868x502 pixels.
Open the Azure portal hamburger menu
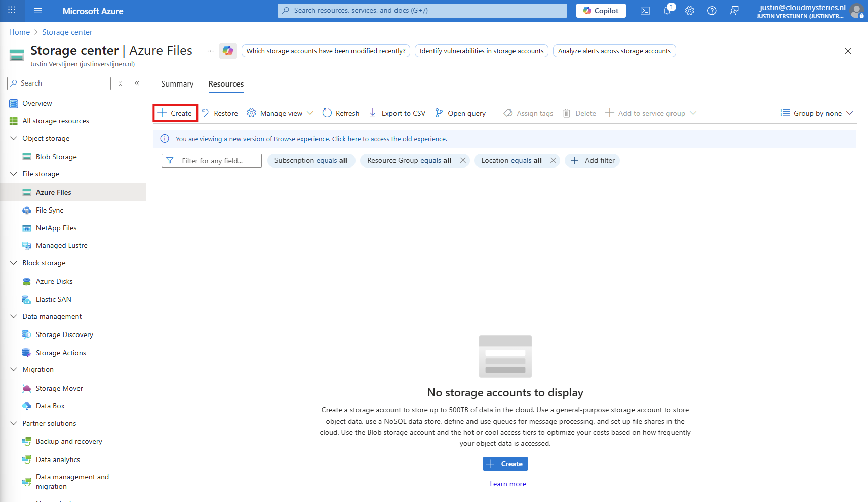[38, 11]
